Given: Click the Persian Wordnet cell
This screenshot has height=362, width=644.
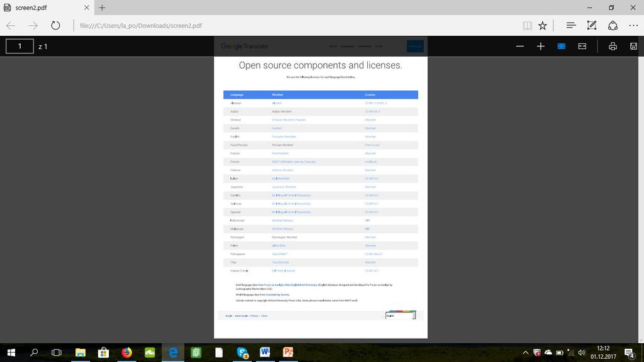Looking at the screenshot, I should point(282,145).
